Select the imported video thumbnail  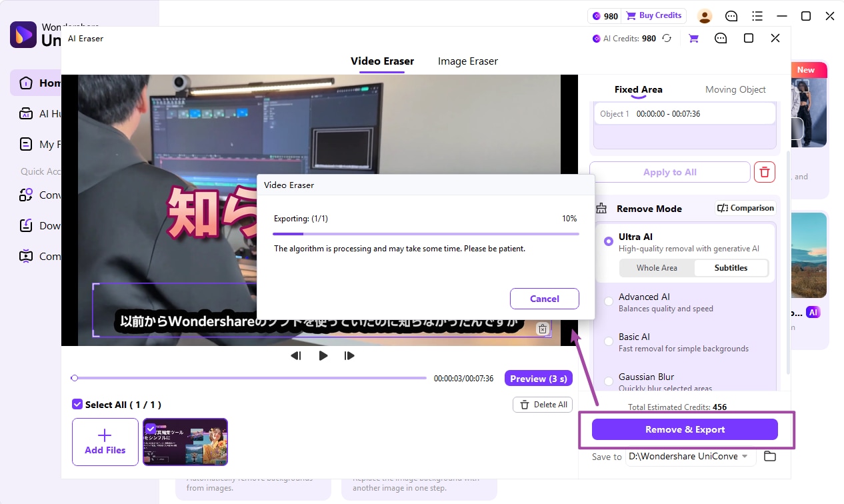click(x=185, y=442)
